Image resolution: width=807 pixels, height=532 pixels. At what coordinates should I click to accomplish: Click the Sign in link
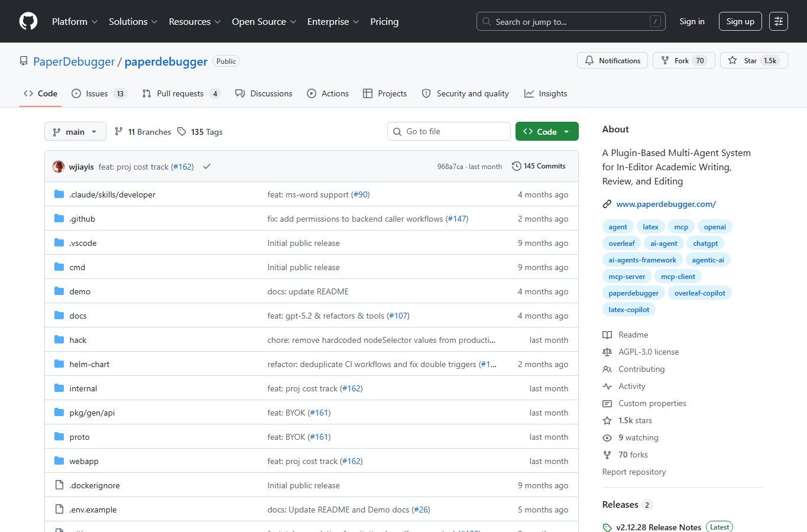(692, 21)
